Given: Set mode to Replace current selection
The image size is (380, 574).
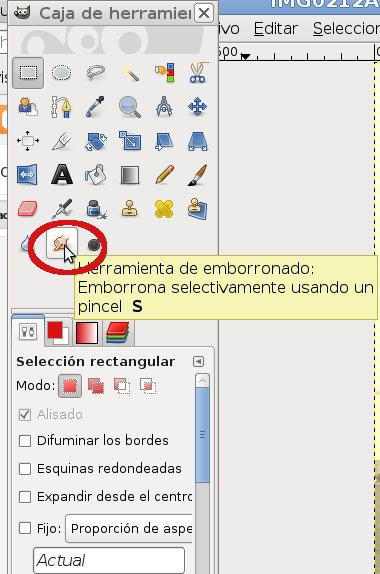Looking at the screenshot, I should 70,386.
